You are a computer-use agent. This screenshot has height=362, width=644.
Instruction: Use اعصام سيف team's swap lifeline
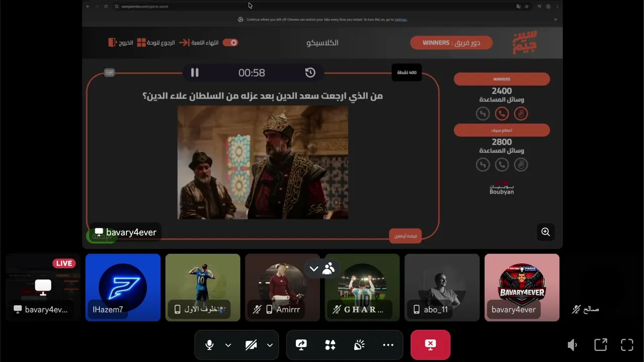coord(482,164)
